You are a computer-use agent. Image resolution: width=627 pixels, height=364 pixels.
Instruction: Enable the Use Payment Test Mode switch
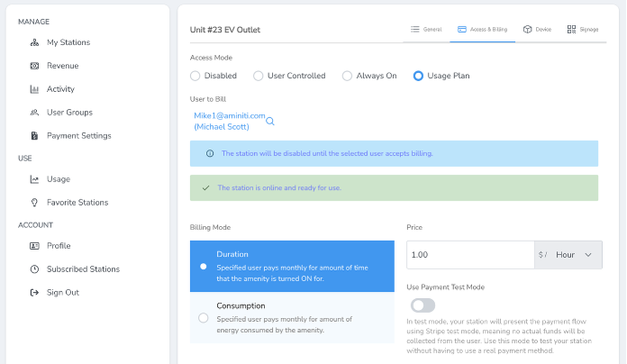click(423, 305)
